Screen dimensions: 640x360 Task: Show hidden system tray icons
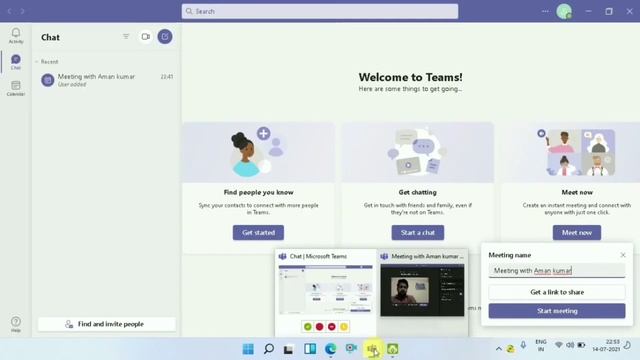pyautogui.click(x=498, y=349)
